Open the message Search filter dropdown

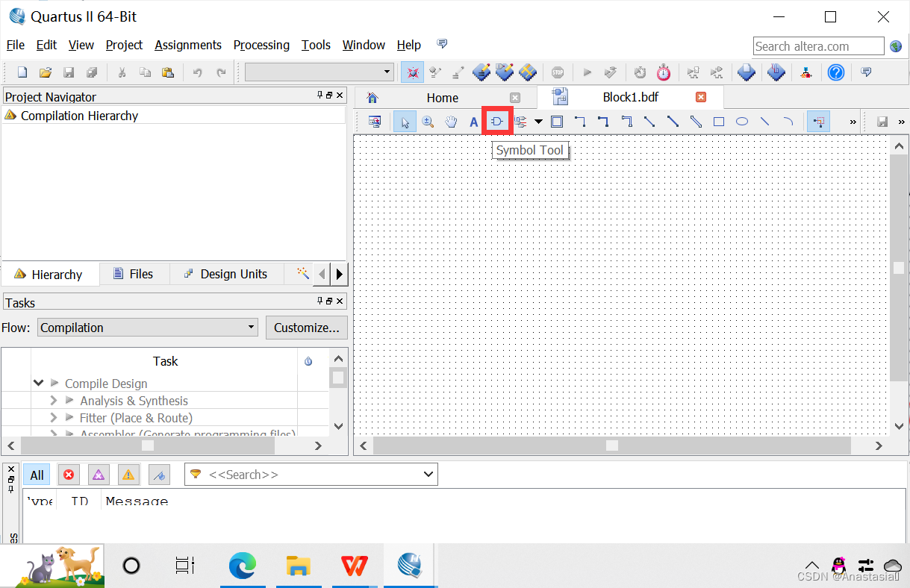click(428, 474)
